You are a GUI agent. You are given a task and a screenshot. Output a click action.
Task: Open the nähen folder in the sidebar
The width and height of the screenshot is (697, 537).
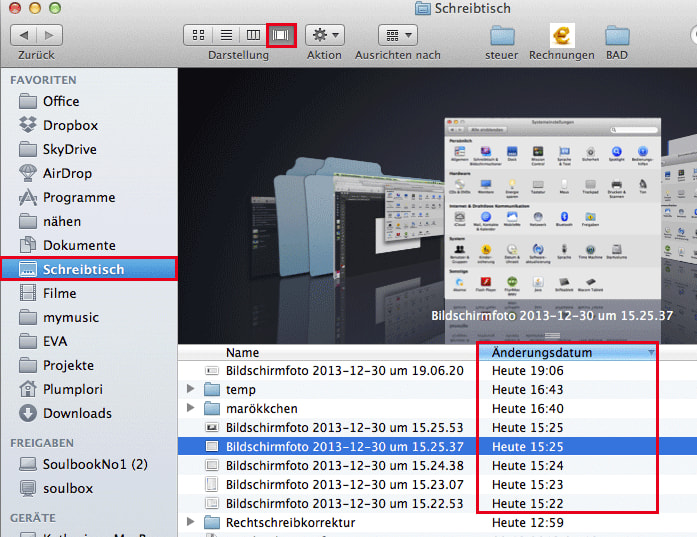(x=89, y=221)
